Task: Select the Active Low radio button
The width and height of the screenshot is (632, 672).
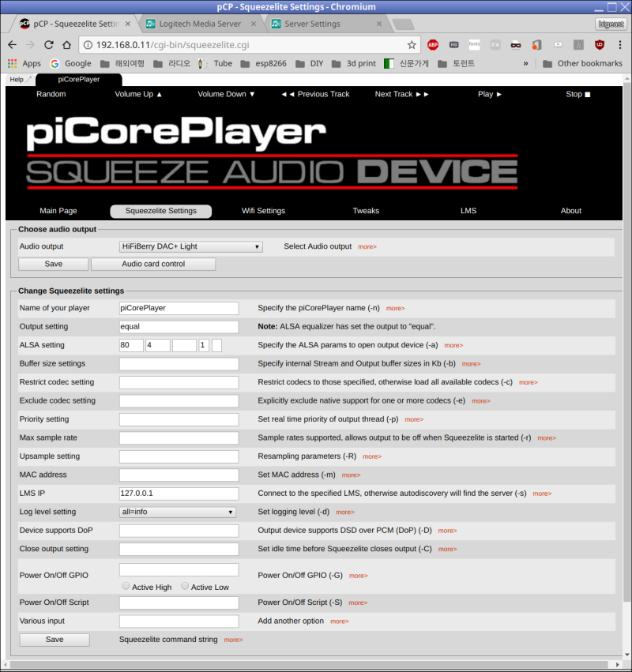Action: click(185, 586)
